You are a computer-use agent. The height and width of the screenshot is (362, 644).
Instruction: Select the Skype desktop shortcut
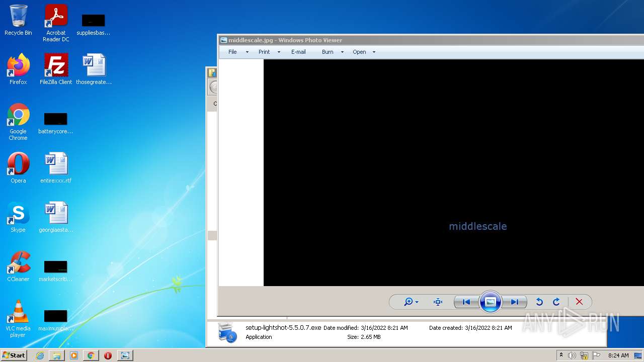[x=18, y=217]
